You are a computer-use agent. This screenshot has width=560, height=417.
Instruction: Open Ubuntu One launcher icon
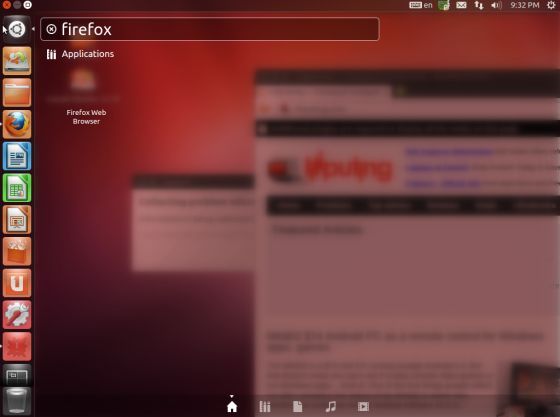[x=17, y=283]
